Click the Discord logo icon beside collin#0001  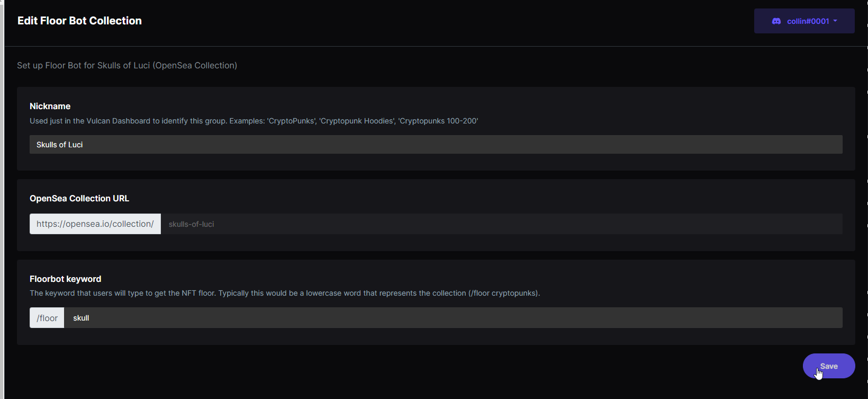coord(776,21)
